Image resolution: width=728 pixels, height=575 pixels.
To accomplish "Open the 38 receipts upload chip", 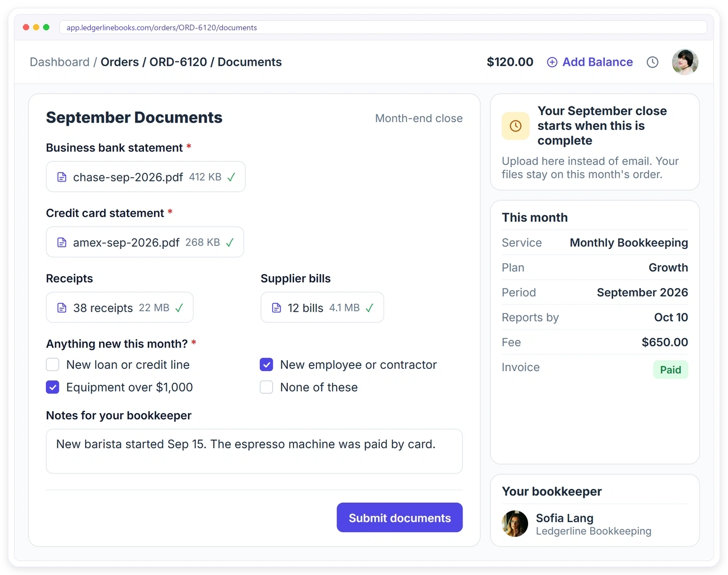I will [x=120, y=307].
